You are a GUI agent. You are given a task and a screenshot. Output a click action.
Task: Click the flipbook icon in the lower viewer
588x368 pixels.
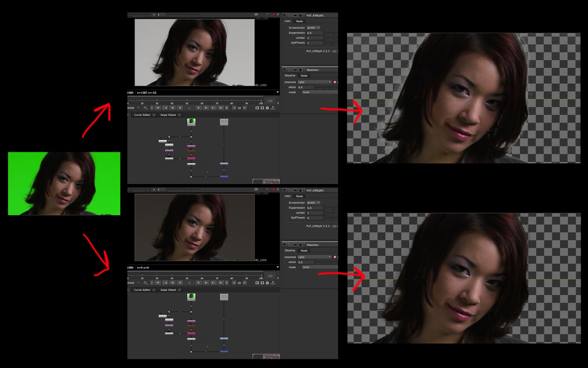[x=257, y=283]
